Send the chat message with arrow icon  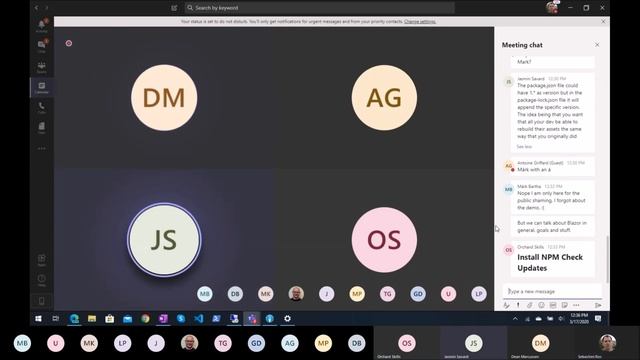[598, 305]
